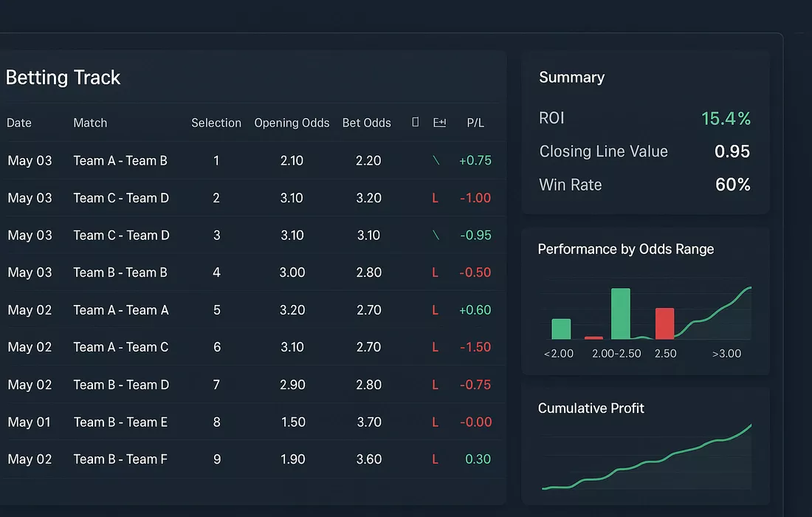Click the L result in selection 9 row
Screen dimensions: 812x517
tap(436, 459)
